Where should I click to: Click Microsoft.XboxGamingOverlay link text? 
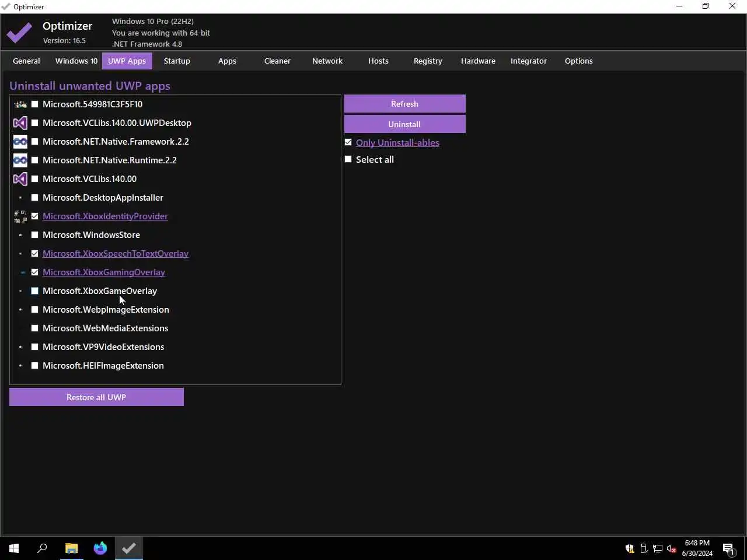click(x=104, y=272)
